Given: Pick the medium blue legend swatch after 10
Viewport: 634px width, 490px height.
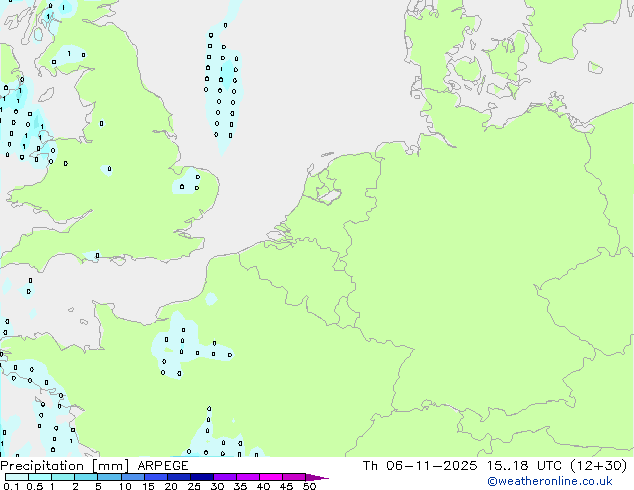Looking at the screenshot, I should (x=133, y=477).
